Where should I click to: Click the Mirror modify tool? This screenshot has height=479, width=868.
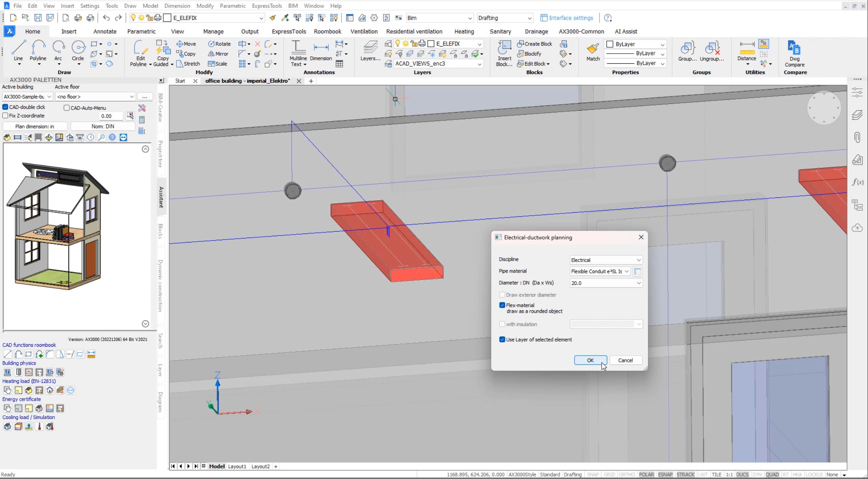pos(218,54)
